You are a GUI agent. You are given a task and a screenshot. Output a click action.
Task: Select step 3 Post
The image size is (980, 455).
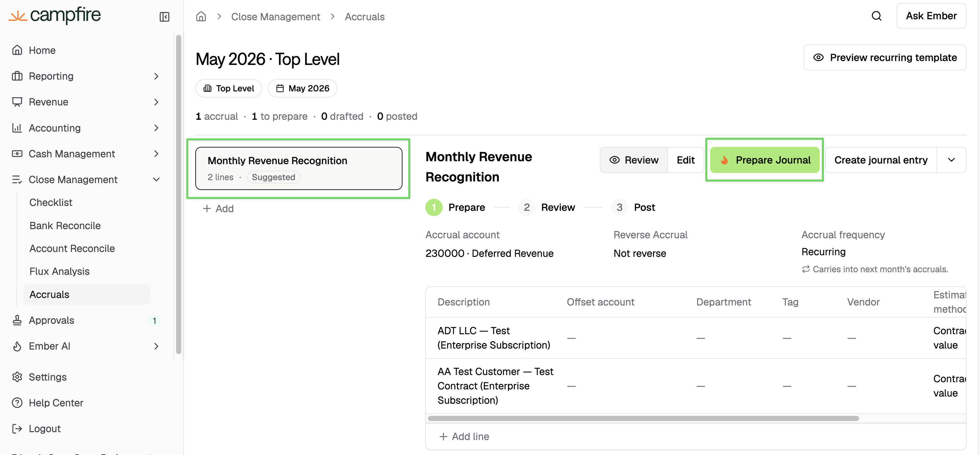(633, 207)
